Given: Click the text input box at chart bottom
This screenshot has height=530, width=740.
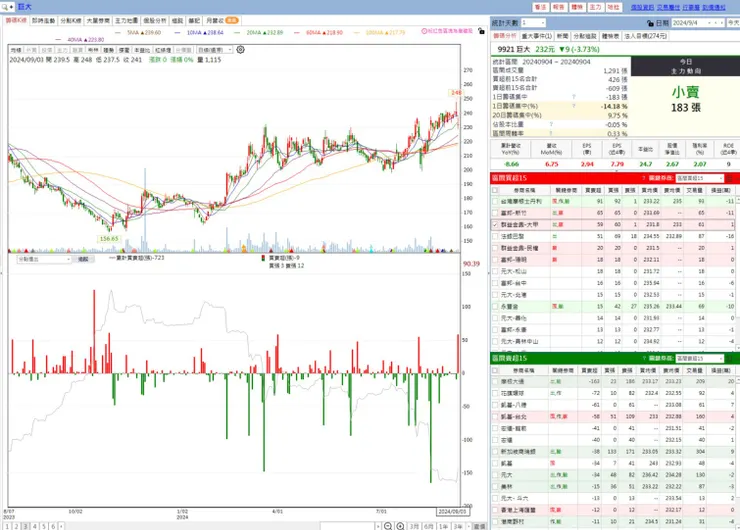Looking at the screenshot, I should pos(347,526).
